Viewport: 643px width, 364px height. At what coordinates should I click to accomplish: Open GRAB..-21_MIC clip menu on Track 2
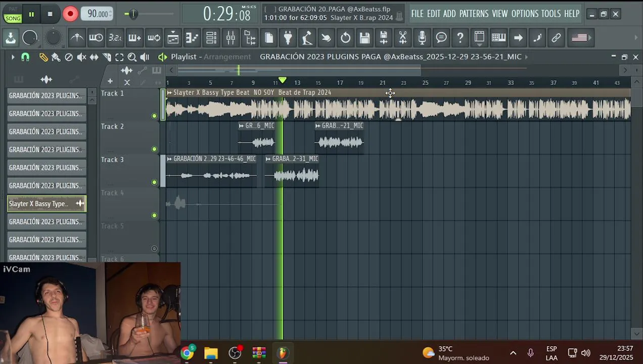click(x=318, y=126)
